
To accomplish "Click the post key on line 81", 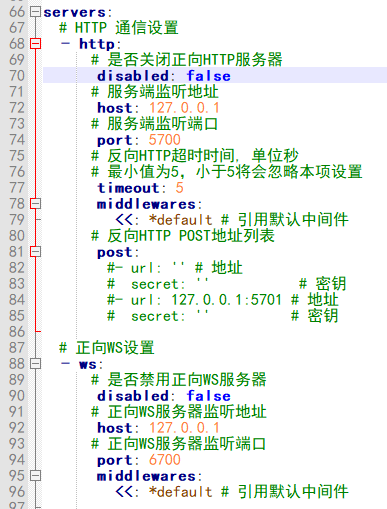I will (x=114, y=252).
